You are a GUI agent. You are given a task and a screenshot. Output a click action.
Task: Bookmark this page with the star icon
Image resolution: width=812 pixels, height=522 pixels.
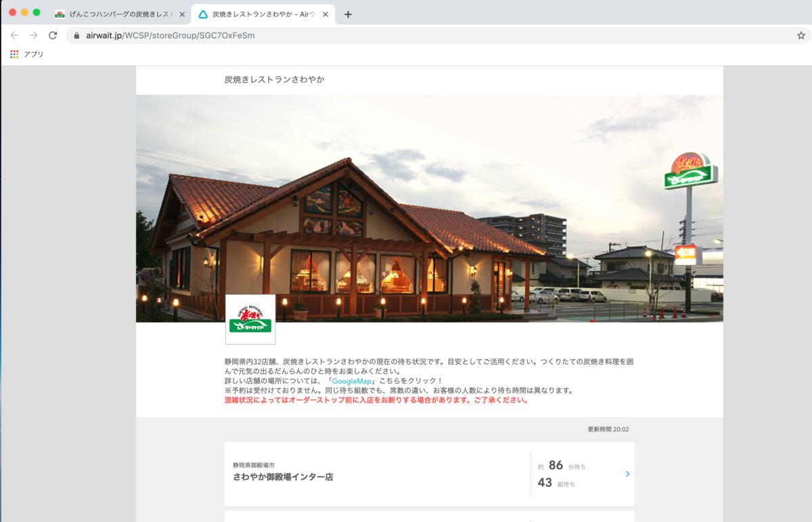[801, 35]
